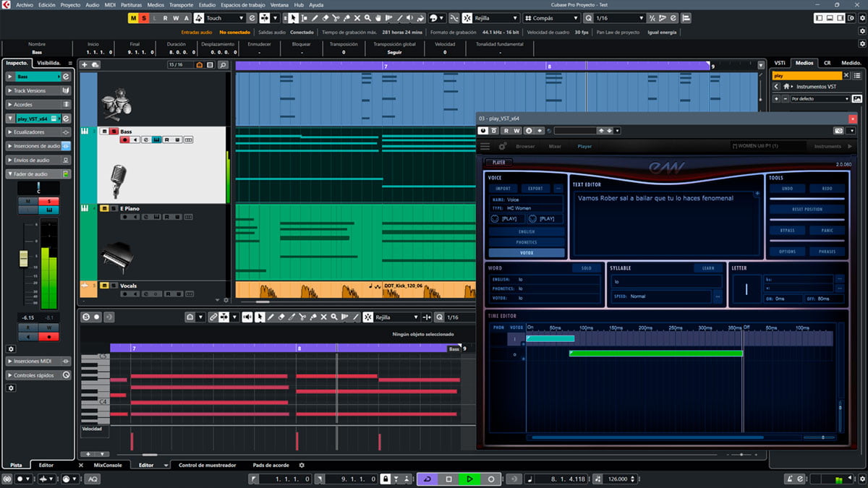Click the Stop transport button
This screenshot has height=488, width=868.
(448, 479)
